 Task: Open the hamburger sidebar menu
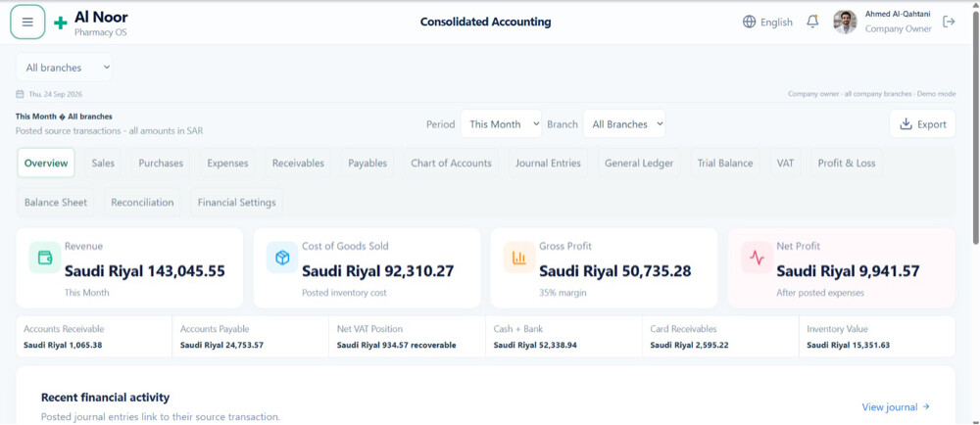click(27, 22)
